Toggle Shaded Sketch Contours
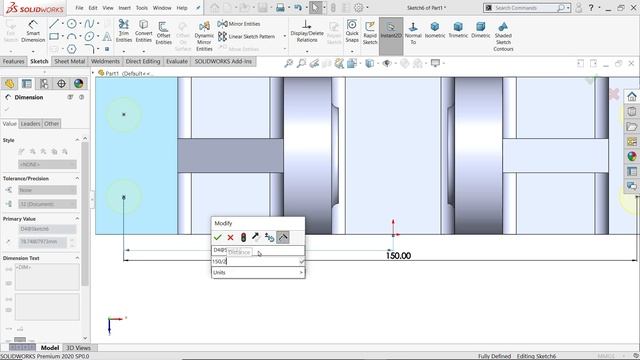 tap(503, 36)
